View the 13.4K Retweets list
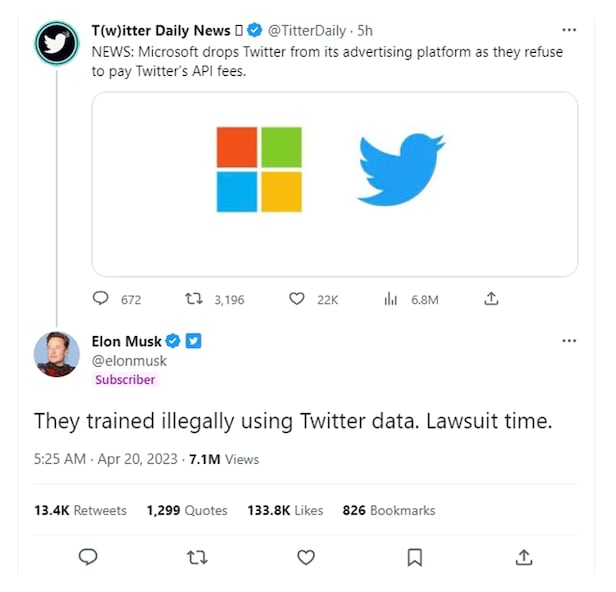Image resolution: width=616 pixels, height=592 pixels. [x=80, y=510]
